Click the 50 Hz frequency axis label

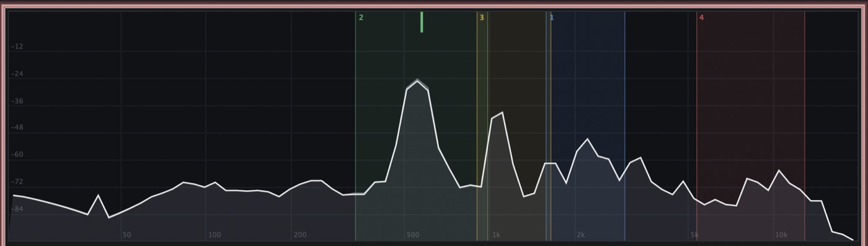pos(126,235)
